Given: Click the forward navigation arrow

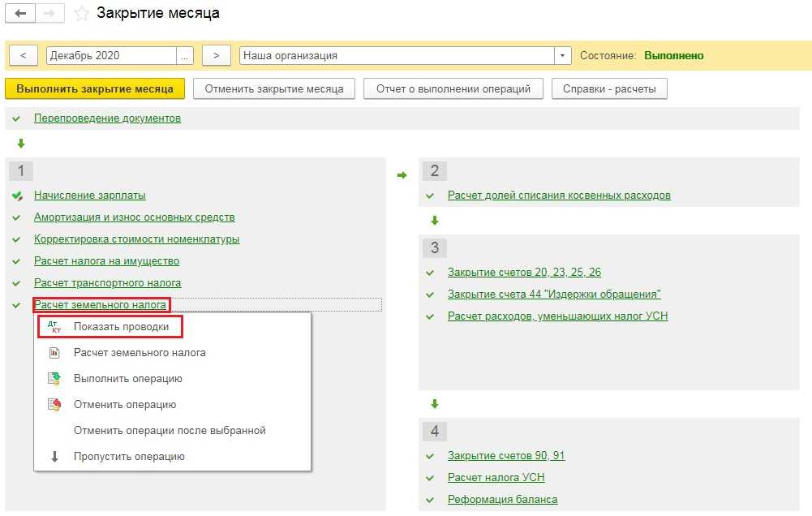Looking at the screenshot, I should point(50,14).
